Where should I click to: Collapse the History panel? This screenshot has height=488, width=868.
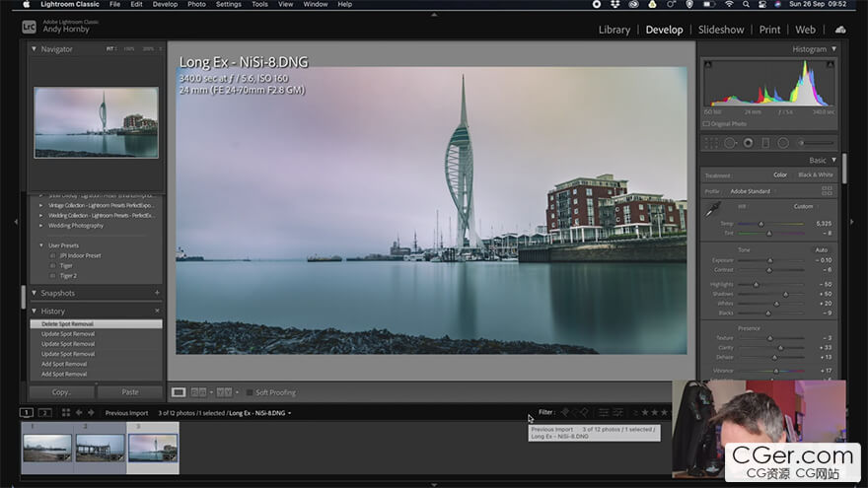34,311
